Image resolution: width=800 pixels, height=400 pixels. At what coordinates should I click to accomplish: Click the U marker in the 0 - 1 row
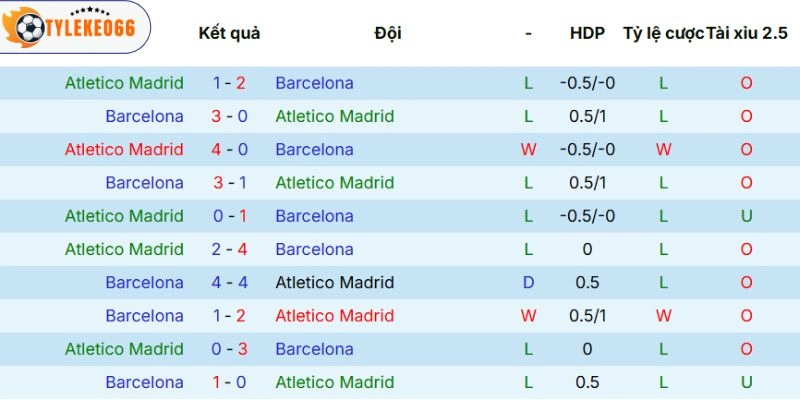pos(746,216)
